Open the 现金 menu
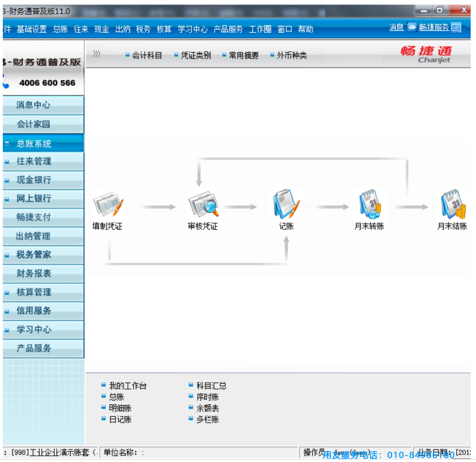Viewport: 476px width, 462px height. pos(102,29)
